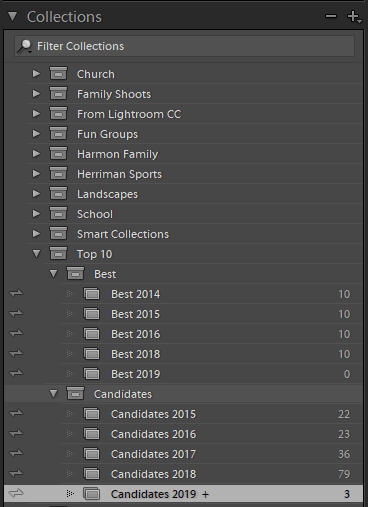Collapse the Best collection set
This screenshot has width=368, height=507.
(53, 274)
